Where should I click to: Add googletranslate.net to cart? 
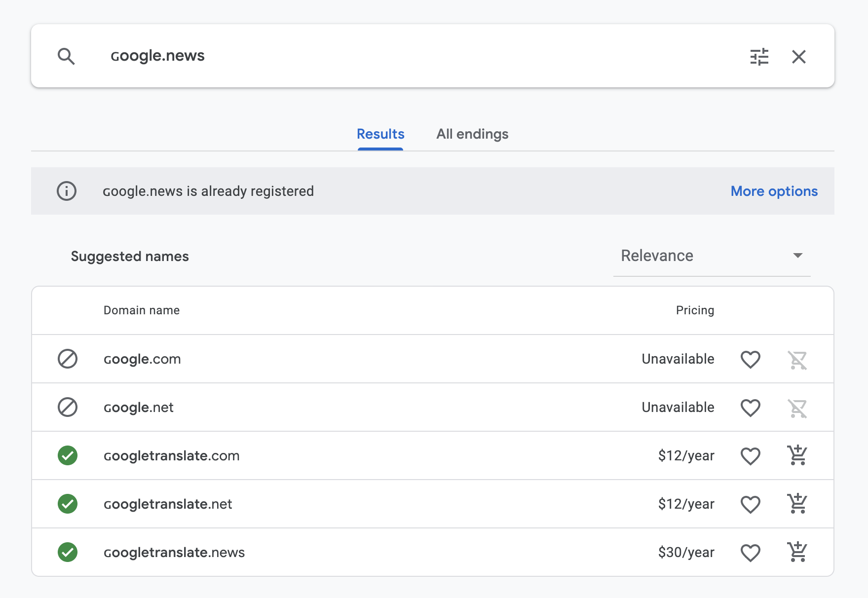coord(797,504)
